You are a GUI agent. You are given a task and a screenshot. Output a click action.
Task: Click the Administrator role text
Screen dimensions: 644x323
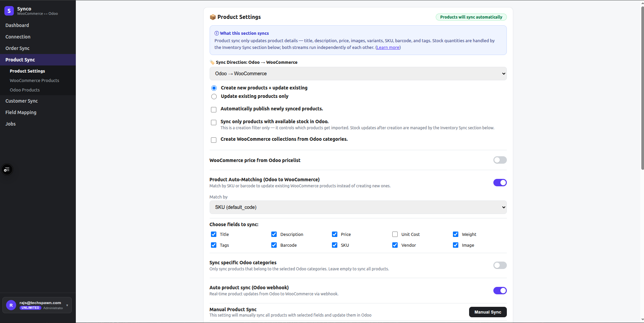pyautogui.click(x=53, y=308)
